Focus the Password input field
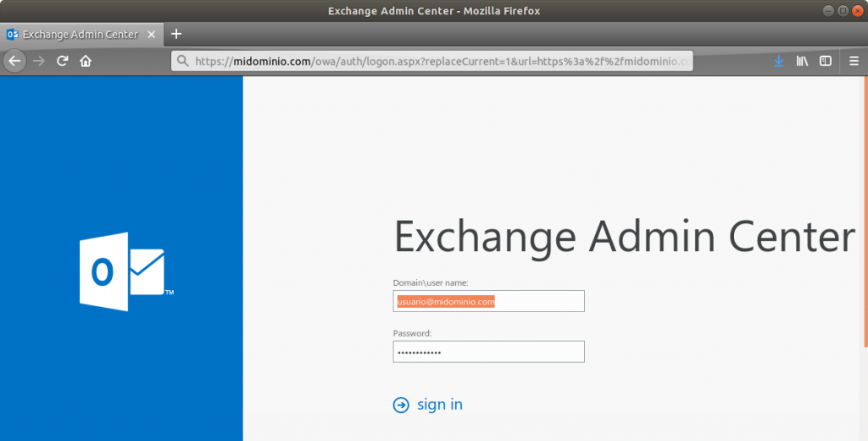The width and height of the screenshot is (868, 441). 489,352
